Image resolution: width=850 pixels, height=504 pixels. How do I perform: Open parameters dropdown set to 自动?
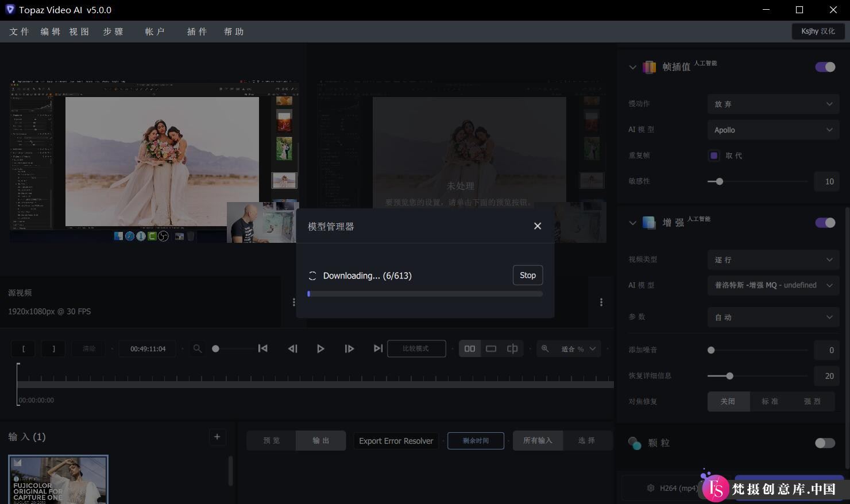click(x=773, y=317)
